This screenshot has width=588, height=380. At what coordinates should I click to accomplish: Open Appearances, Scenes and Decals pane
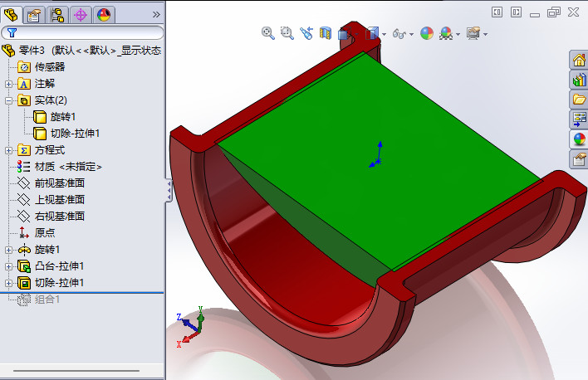(x=579, y=139)
